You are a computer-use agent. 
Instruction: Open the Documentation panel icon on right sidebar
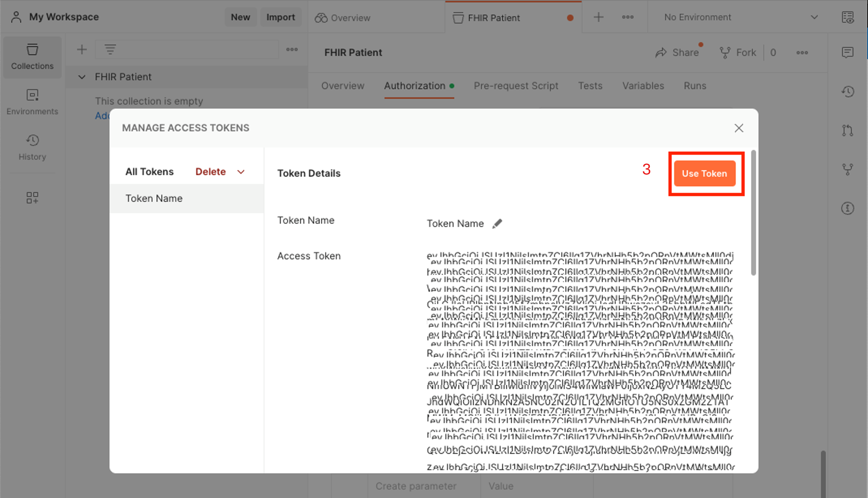point(848,17)
